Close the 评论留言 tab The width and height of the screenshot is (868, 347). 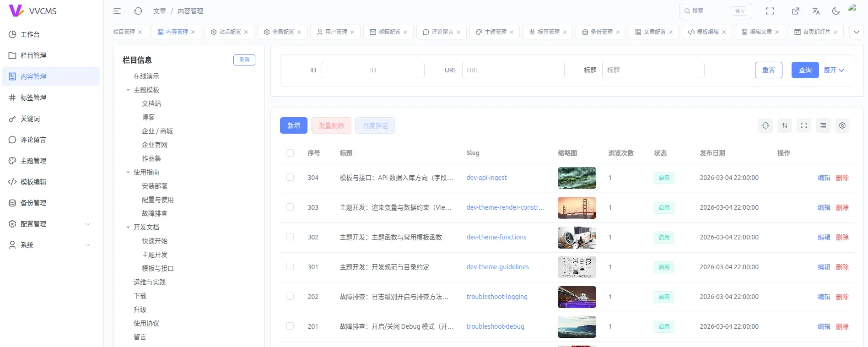458,32
